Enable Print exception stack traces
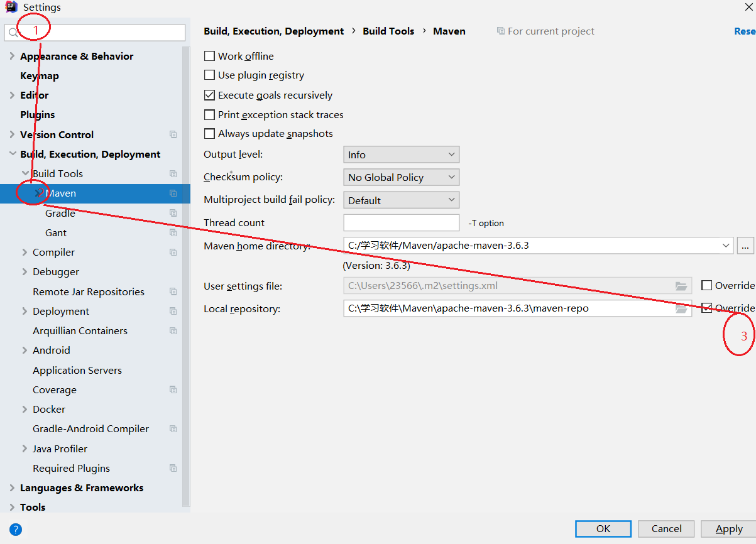 pyautogui.click(x=210, y=115)
